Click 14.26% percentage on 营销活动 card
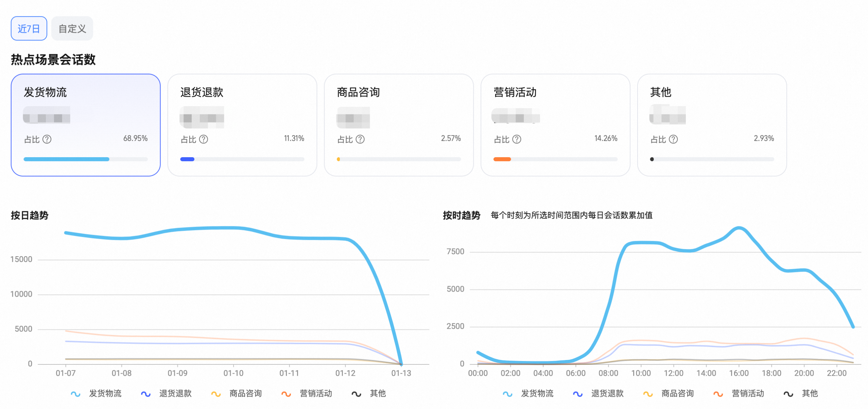The image size is (868, 409). (x=606, y=138)
